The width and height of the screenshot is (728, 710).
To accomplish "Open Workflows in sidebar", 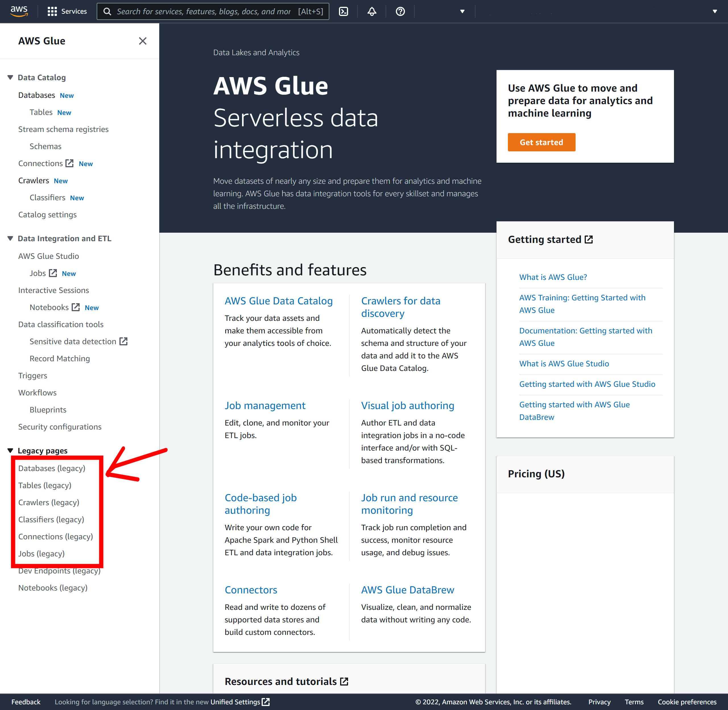I will pos(37,393).
